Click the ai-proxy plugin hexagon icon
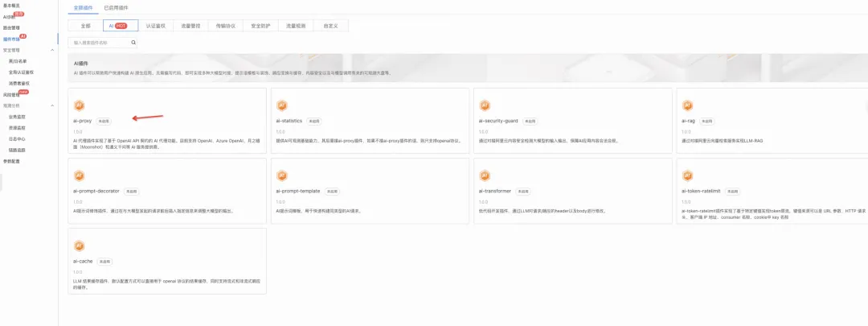The height and width of the screenshot is (326, 868). 79,105
